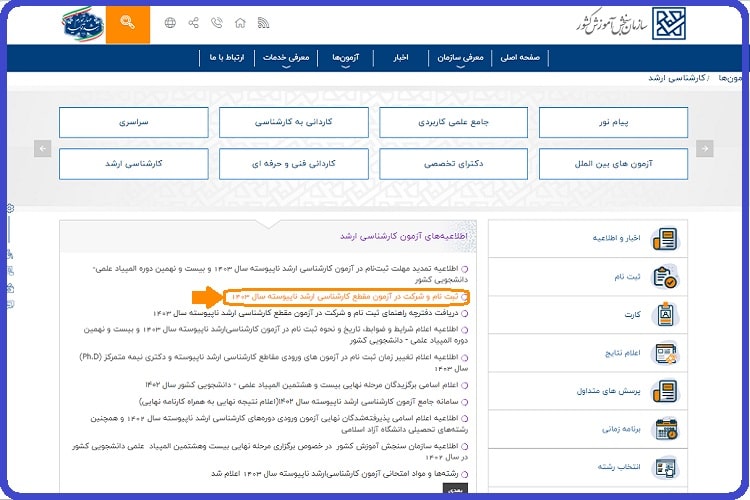Select the پیام نور button
Screen dimensions: 750x500
[614, 122]
